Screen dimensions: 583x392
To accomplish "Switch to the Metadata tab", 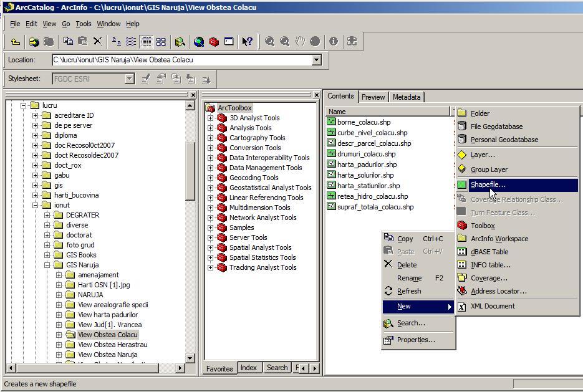I will click(x=407, y=97).
